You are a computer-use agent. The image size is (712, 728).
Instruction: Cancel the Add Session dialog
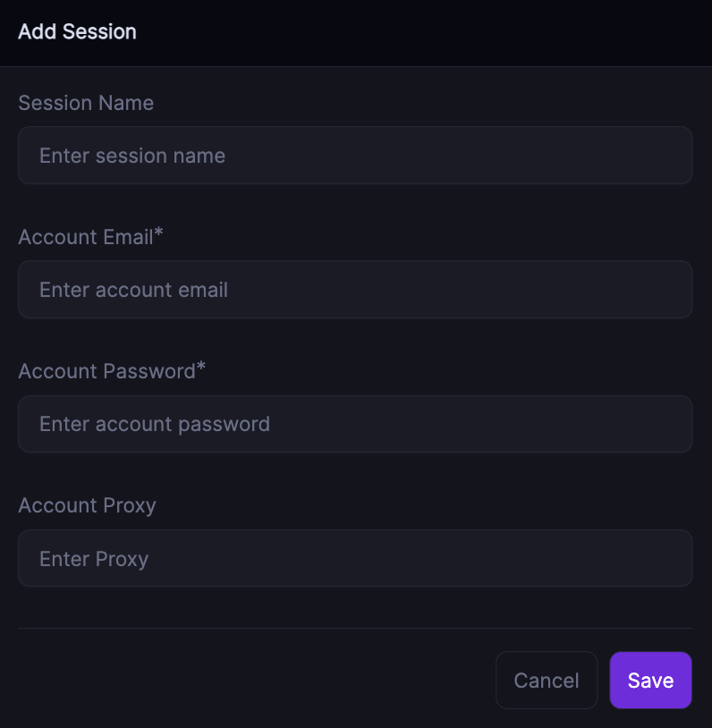click(x=547, y=681)
